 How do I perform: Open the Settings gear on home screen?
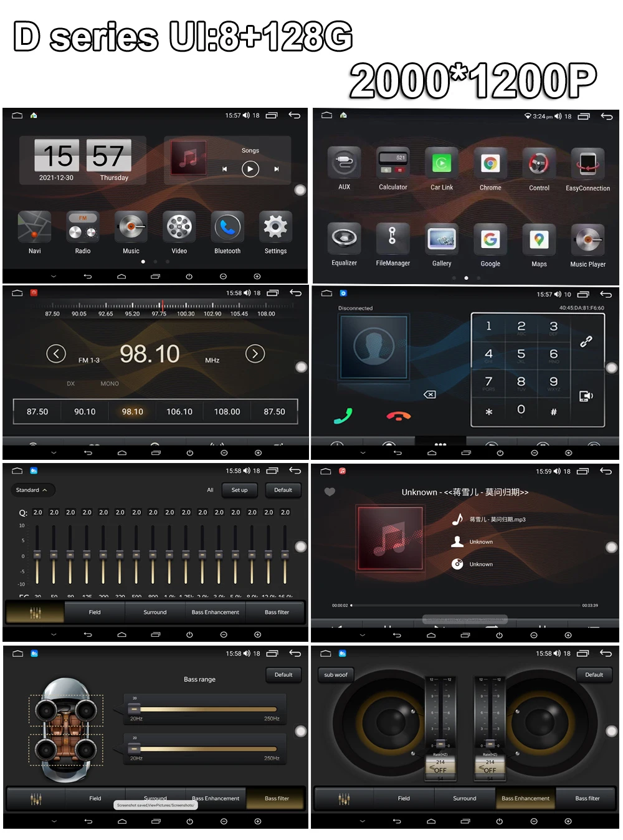[275, 226]
